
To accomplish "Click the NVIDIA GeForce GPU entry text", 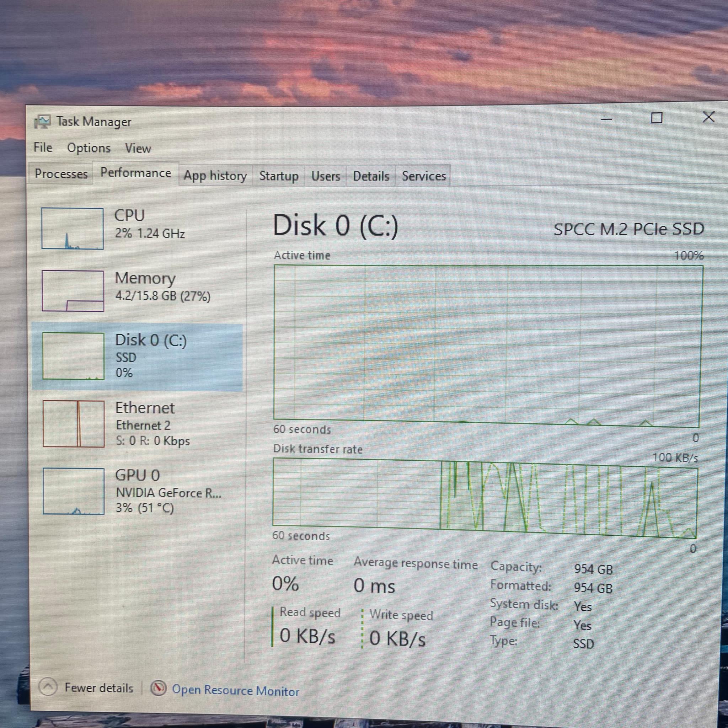I will pos(168,493).
